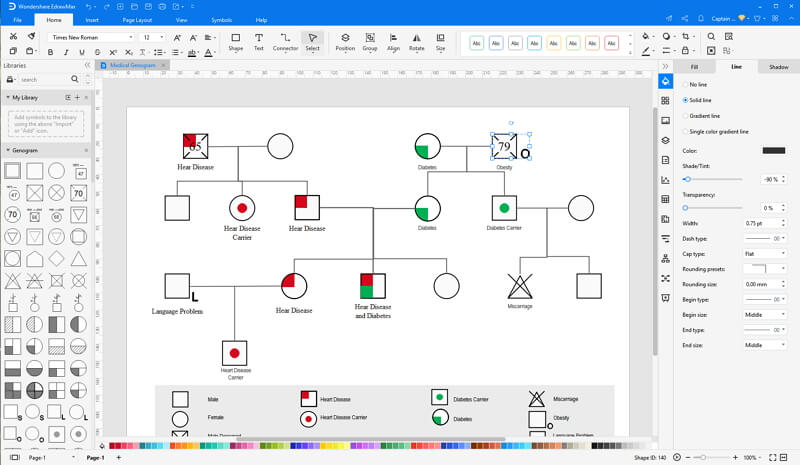Screen dimensions: 800x465
Task: Click the library search magnifier icon
Action: click(x=75, y=79)
